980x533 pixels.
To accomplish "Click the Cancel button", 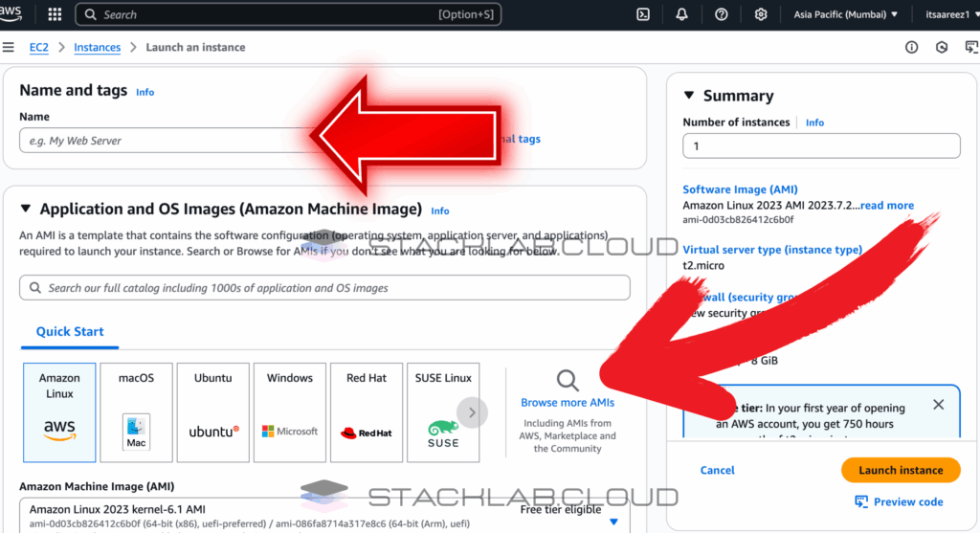I will click(x=717, y=471).
